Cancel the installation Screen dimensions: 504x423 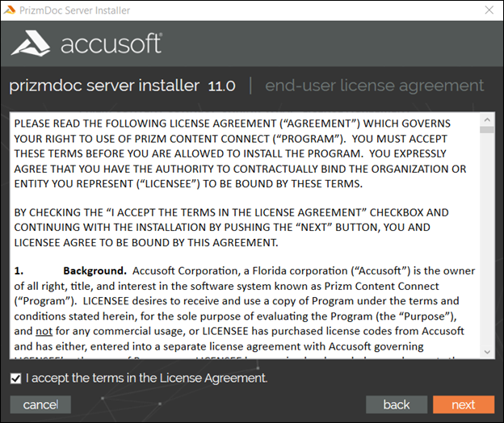[40, 404]
